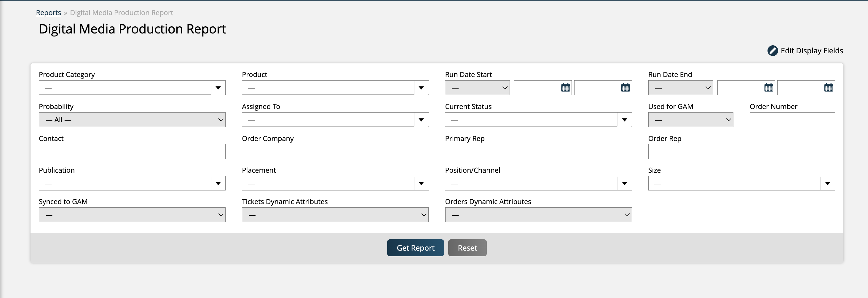Open second calendar picker for Run Date Start
Image resolution: width=868 pixels, height=298 pixels.
[x=625, y=88]
